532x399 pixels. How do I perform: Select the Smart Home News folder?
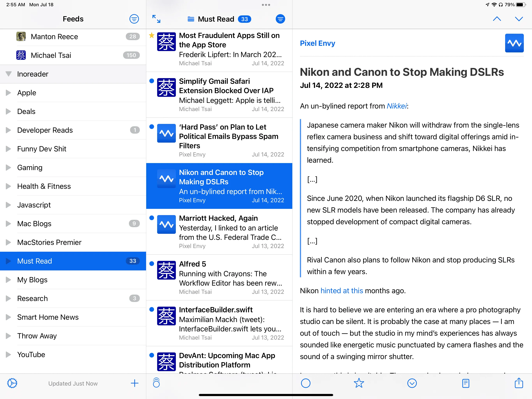click(x=73, y=317)
